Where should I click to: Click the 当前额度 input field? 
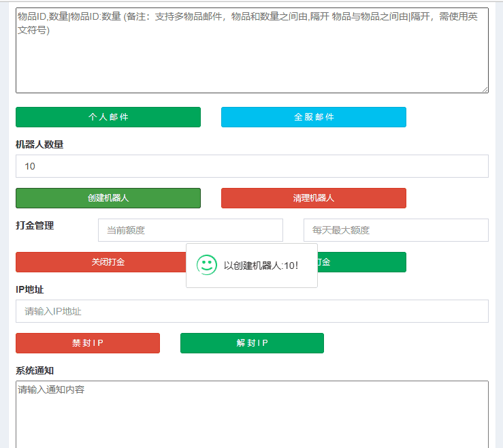(190, 230)
